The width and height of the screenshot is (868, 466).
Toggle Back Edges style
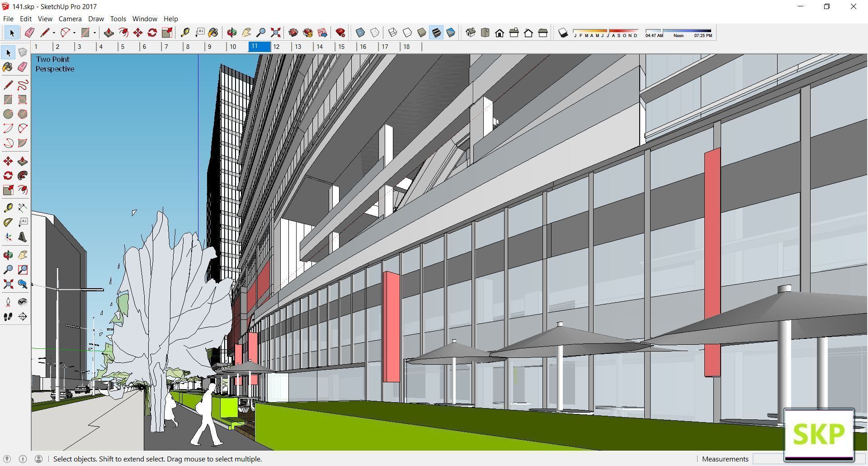[375, 33]
